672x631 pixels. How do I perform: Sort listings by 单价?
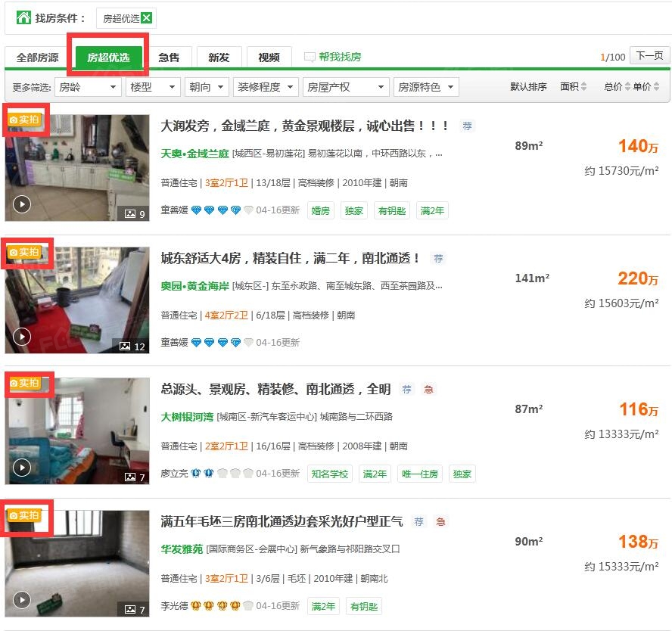point(646,87)
